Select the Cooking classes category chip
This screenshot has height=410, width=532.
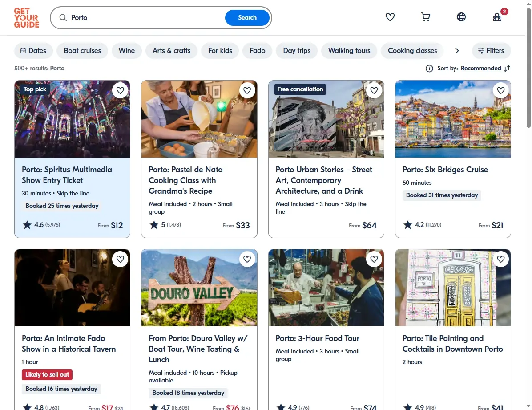(412, 51)
